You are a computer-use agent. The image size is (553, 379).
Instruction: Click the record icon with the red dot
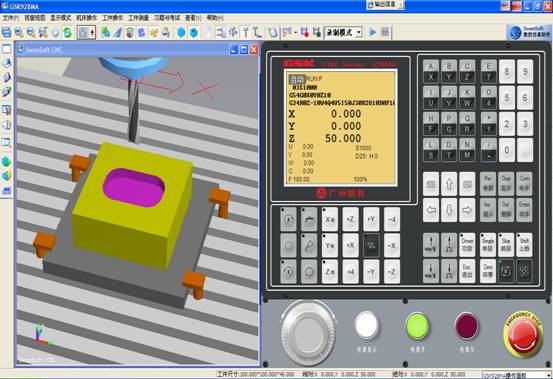pos(305,32)
